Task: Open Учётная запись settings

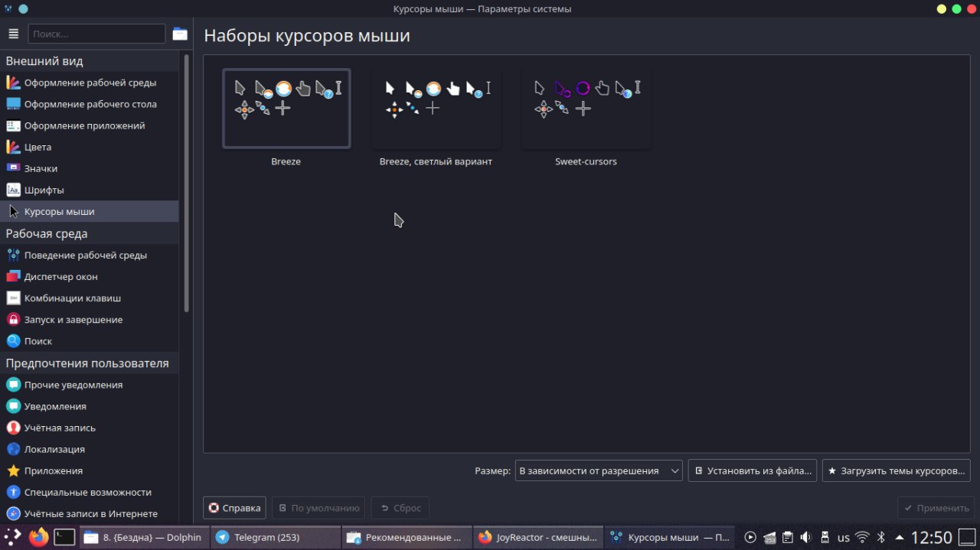Action: tap(90, 428)
